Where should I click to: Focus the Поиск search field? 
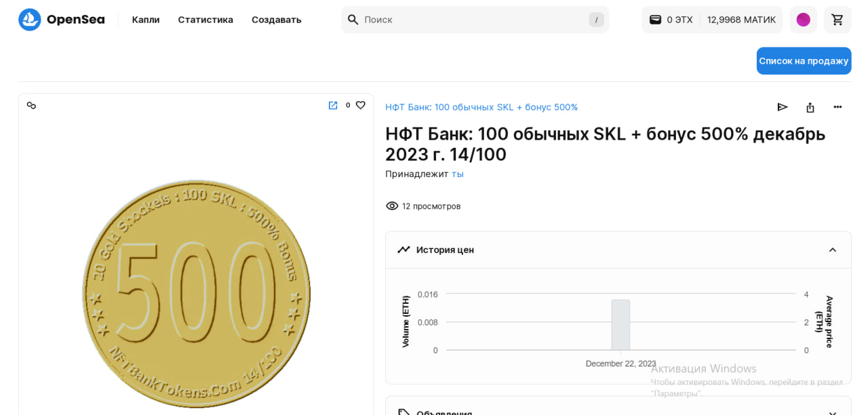click(475, 20)
